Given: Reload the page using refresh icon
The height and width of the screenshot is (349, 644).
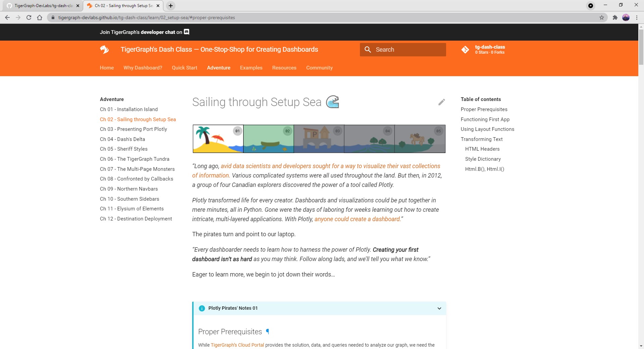Looking at the screenshot, I should point(29,17).
